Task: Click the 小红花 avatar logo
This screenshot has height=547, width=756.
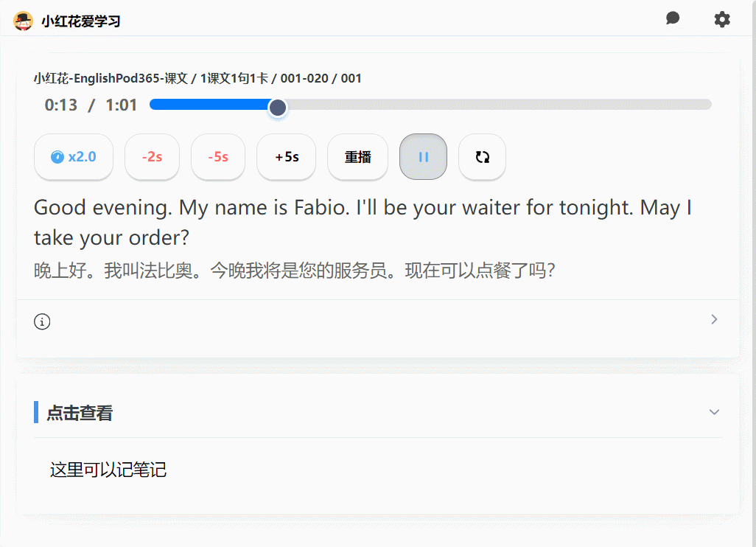Action: (24, 21)
